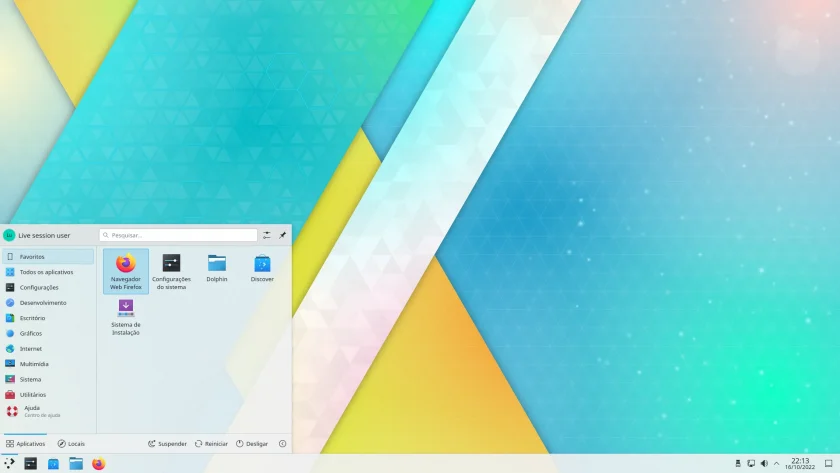840x473 pixels.
Task: Switch to the Locais tab
Action: [71, 444]
